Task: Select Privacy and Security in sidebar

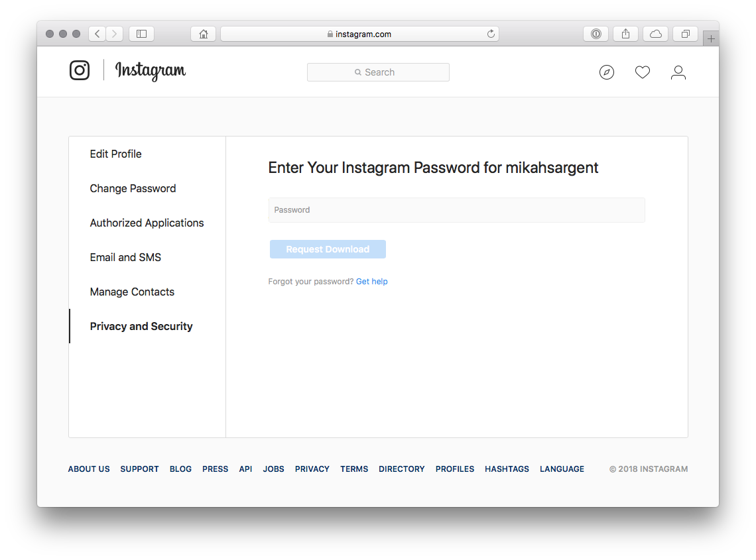Action: [141, 326]
